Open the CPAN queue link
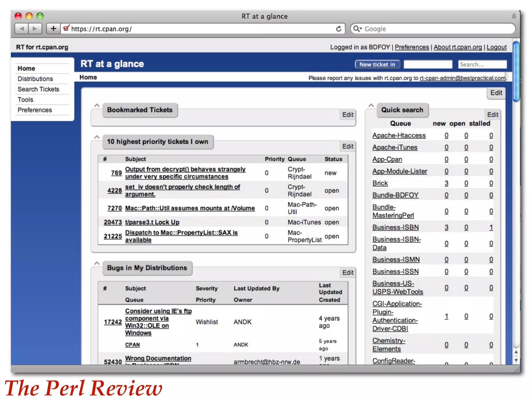The width and height of the screenshot is (532, 399). 132,345
